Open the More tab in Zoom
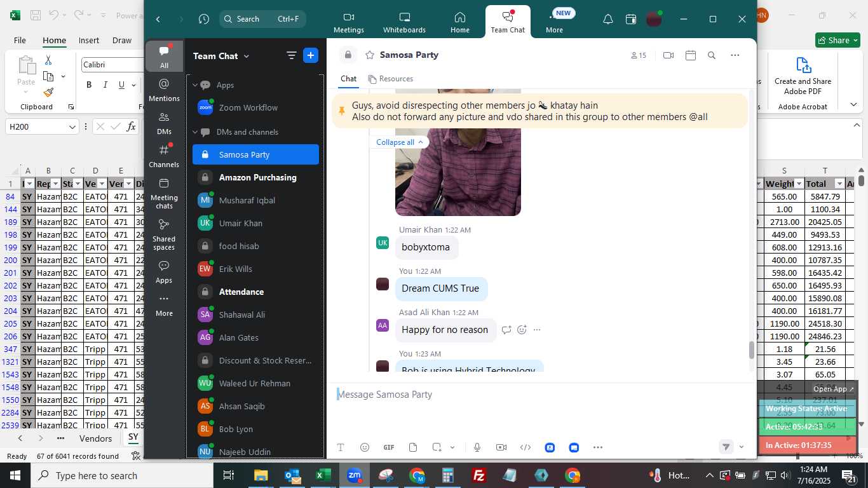The height and width of the screenshot is (488, 868). 554,22
